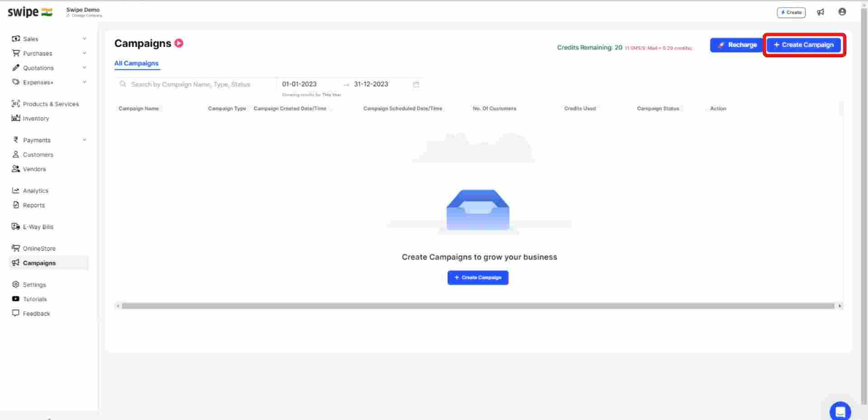Viewport: 868px width, 420px height.
Task: Open announcements megaphone in top bar
Action: (x=821, y=12)
